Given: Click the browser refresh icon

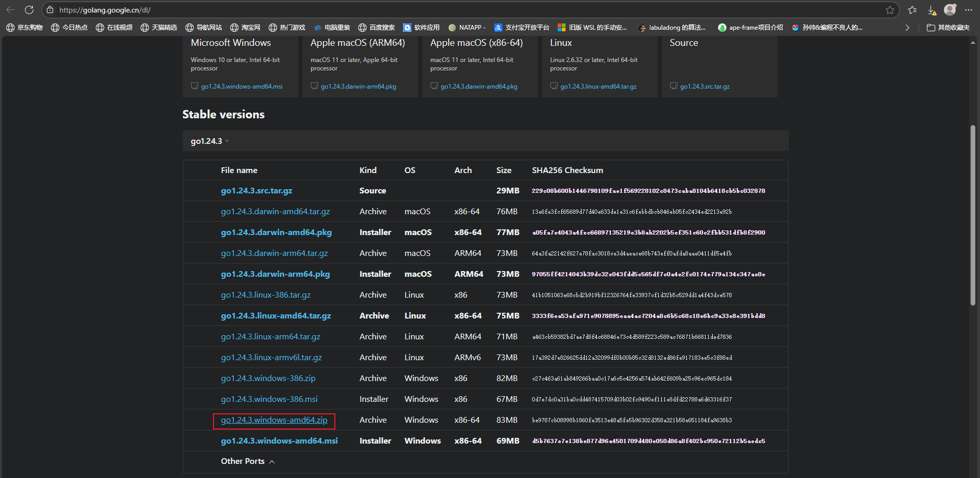Looking at the screenshot, I should point(29,10).
